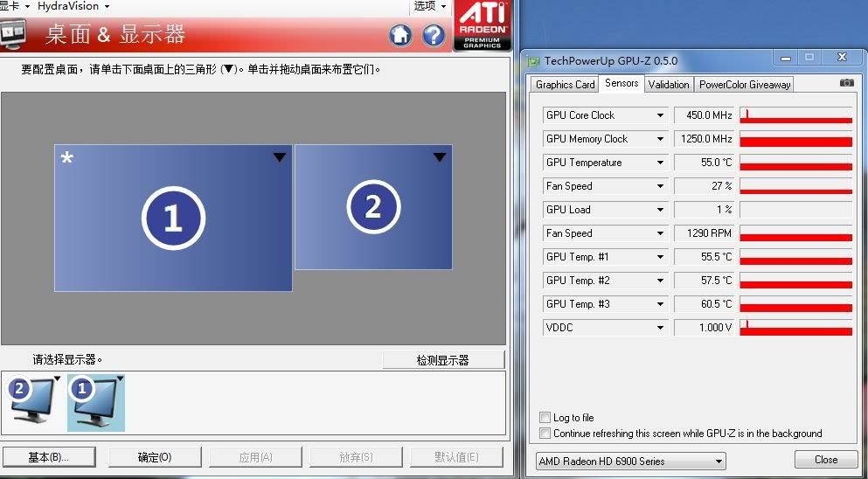The image size is (868, 479).
Task: Click the 57.5 °C GPU Temp. #2 value
Action: (705, 281)
